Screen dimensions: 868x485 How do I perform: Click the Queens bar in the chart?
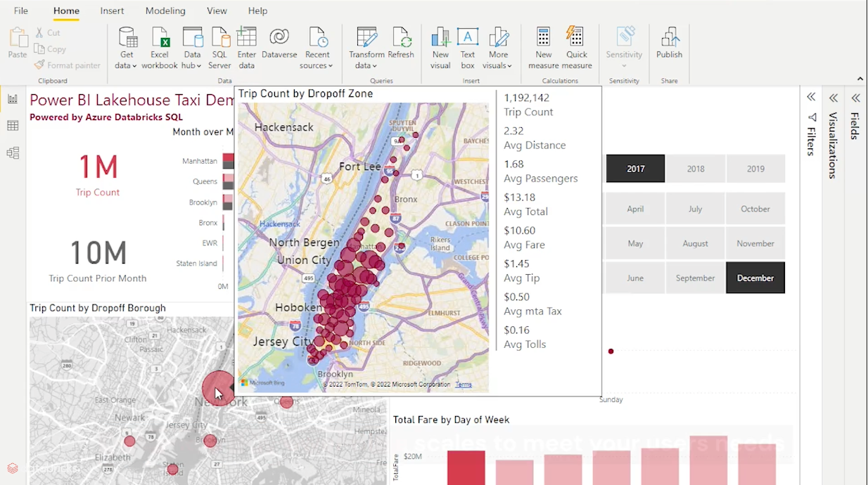click(x=228, y=181)
